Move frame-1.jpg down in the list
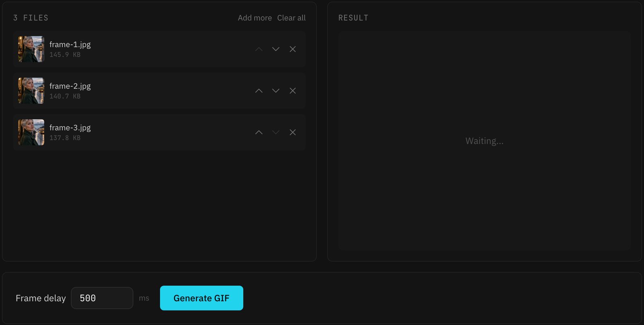Image resolution: width=644 pixels, height=325 pixels. coord(276,49)
